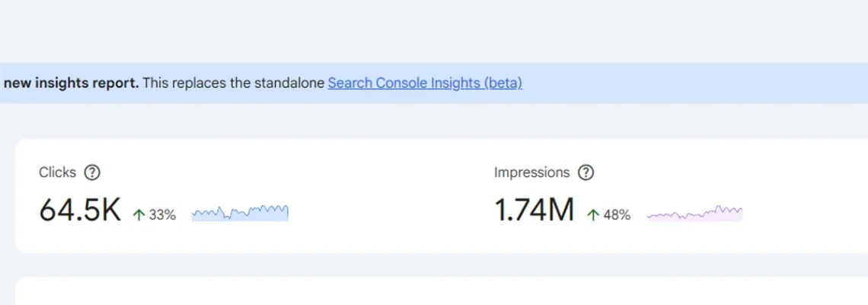The image size is (868, 305).
Task: Click the 64.5K clicks value
Action: pos(80,211)
